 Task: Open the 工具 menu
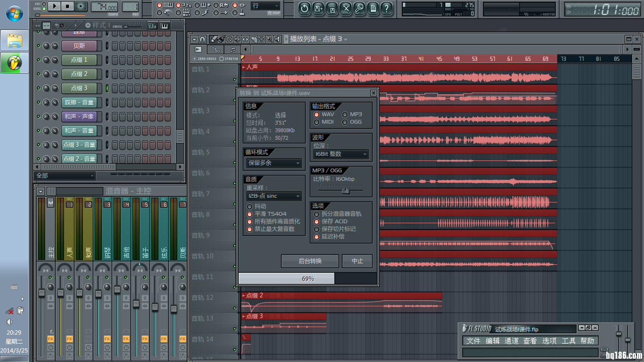click(x=568, y=341)
